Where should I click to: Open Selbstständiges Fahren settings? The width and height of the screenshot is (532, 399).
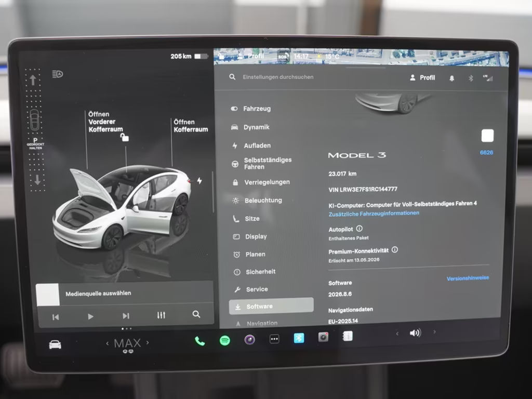coord(262,163)
